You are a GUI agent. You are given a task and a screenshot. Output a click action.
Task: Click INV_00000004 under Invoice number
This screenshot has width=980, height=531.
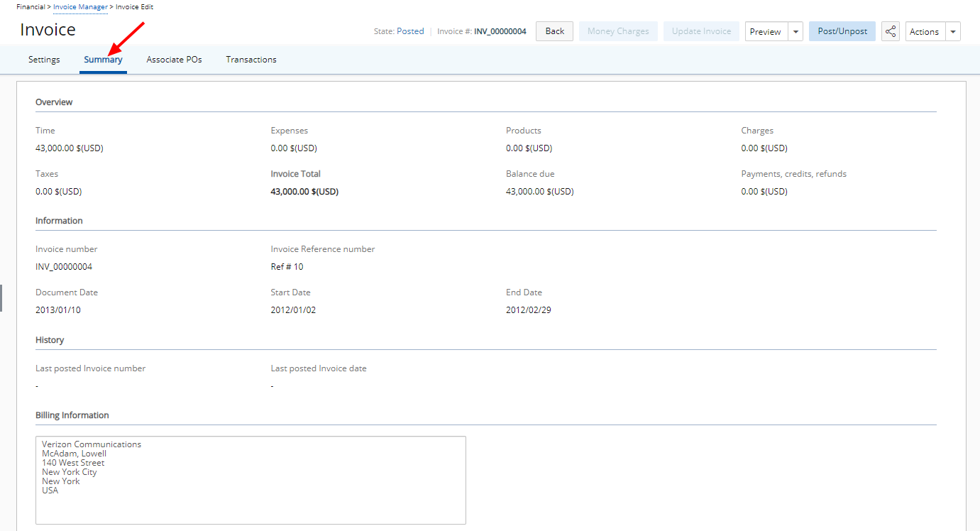pos(64,267)
